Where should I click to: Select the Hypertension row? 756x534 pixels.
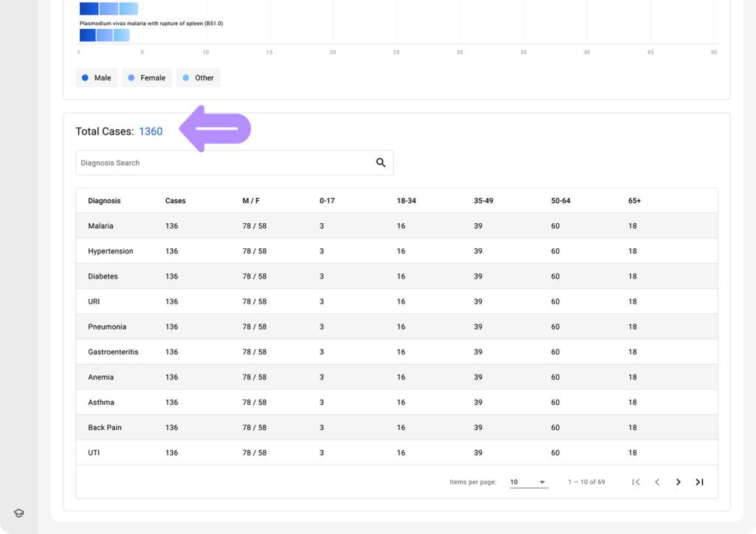396,251
